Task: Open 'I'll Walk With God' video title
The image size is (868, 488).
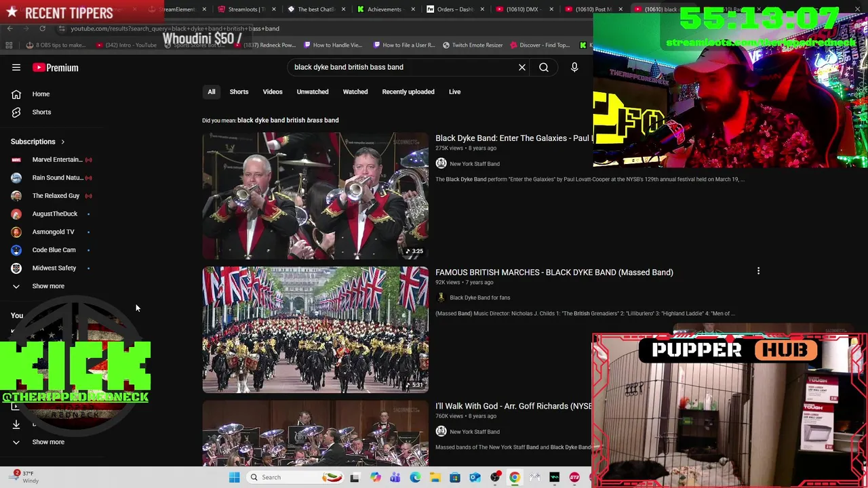Action: click(x=513, y=406)
